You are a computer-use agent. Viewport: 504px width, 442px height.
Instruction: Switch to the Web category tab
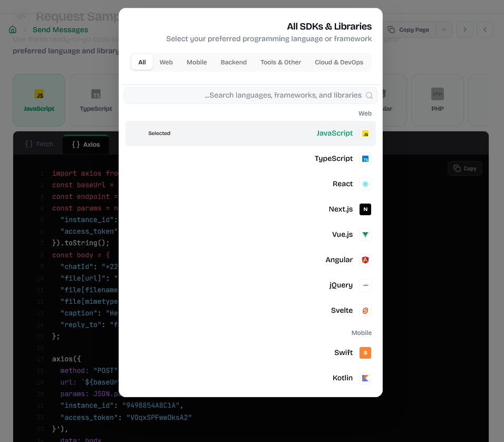click(x=166, y=62)
